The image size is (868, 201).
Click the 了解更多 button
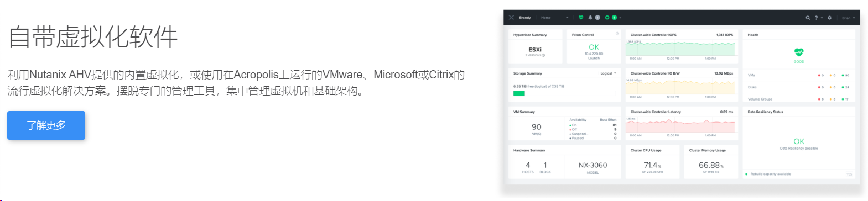pyautogui.click(x=46, y=125)
